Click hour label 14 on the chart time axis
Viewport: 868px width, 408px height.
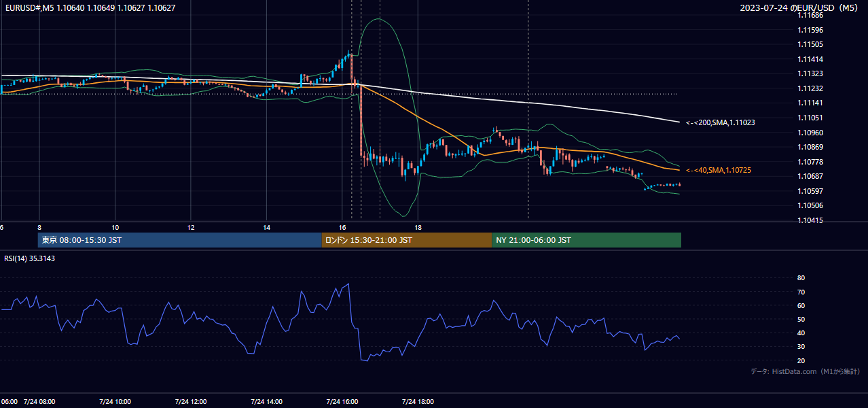click(x=266, y=227)
